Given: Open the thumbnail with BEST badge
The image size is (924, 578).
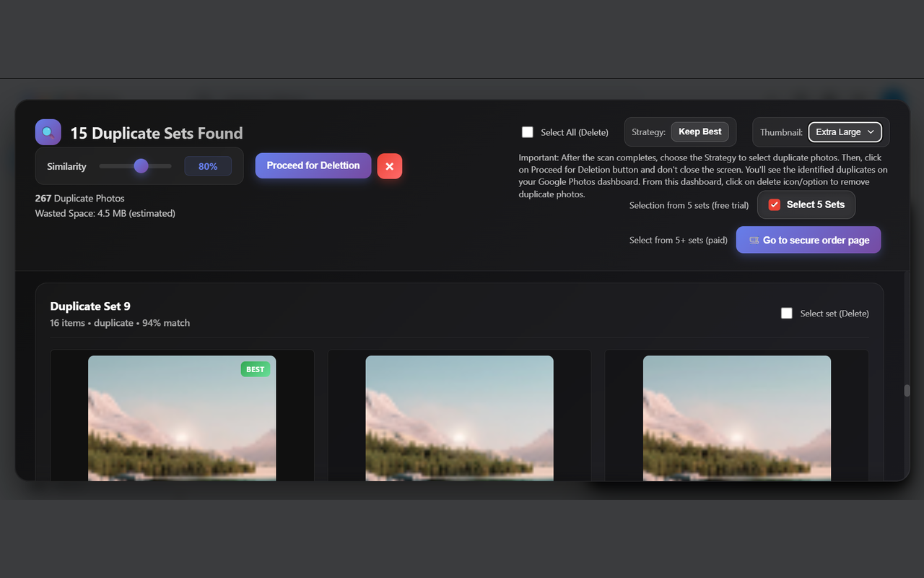Looking at the screenshot, I should (x=182, y=418).
